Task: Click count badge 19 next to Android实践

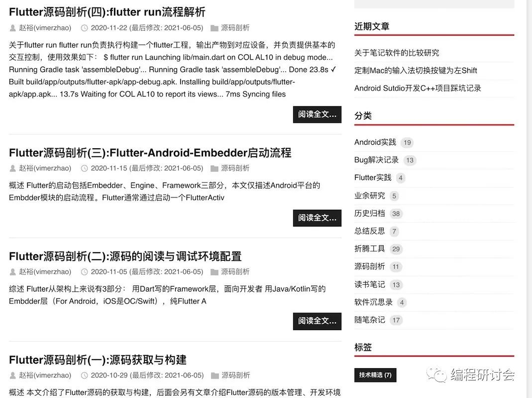Action: click(x=407, y=142)
